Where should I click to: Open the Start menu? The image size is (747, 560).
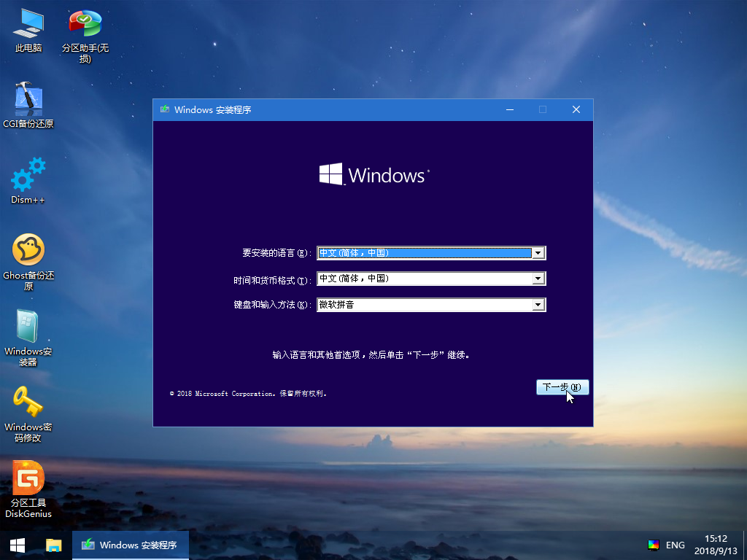pyautogui.click(x=15, y=545)
